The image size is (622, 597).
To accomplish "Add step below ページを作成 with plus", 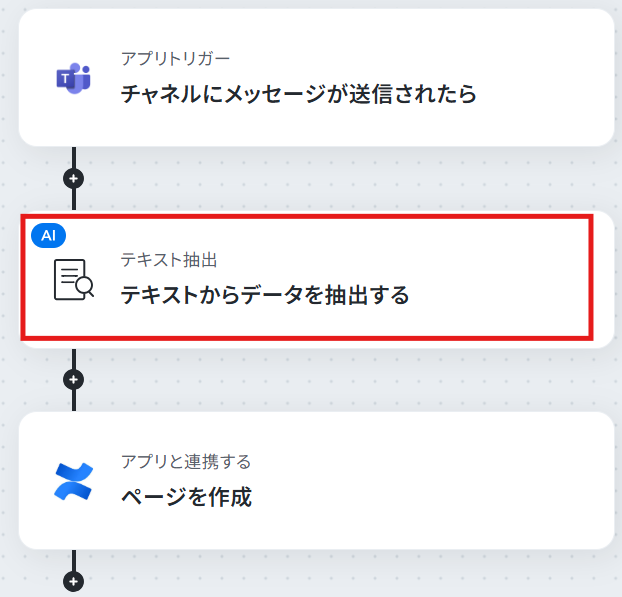I will (x=73, y=582).
